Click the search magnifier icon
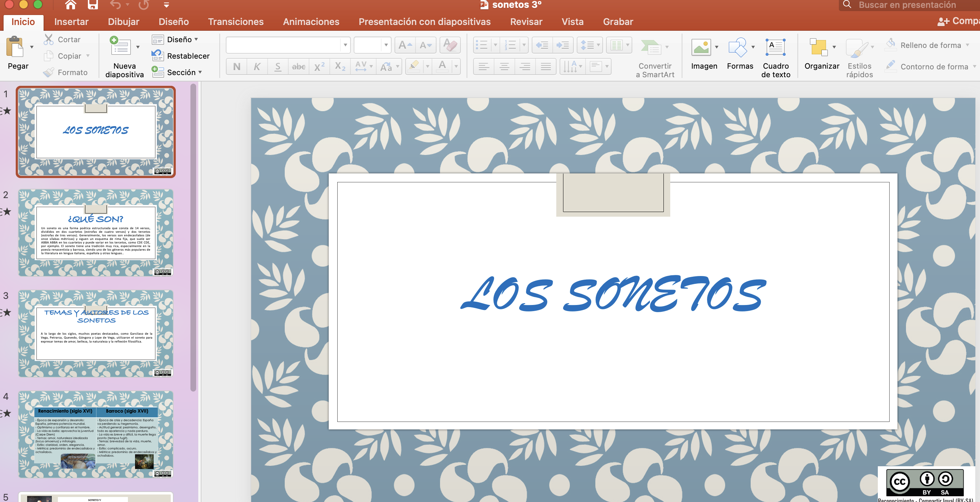The height and width of the screenshot is (502, 980). pyautogui.click(x=847, y=5)
